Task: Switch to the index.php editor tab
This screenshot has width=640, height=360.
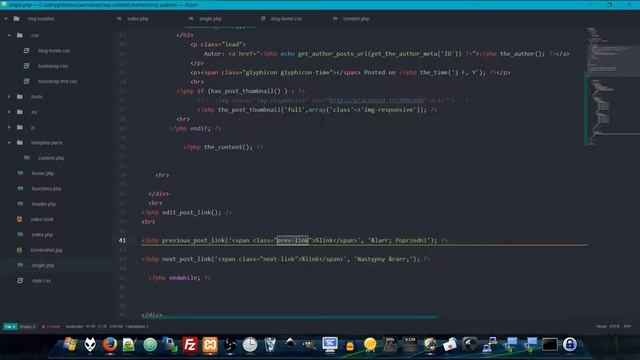Action: [x=138, y=19]
